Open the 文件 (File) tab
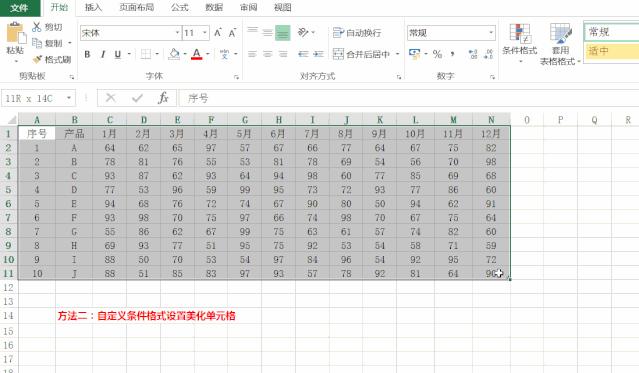Image resolution: width=639 pixels, height=373 pixels. pos(19,8)
